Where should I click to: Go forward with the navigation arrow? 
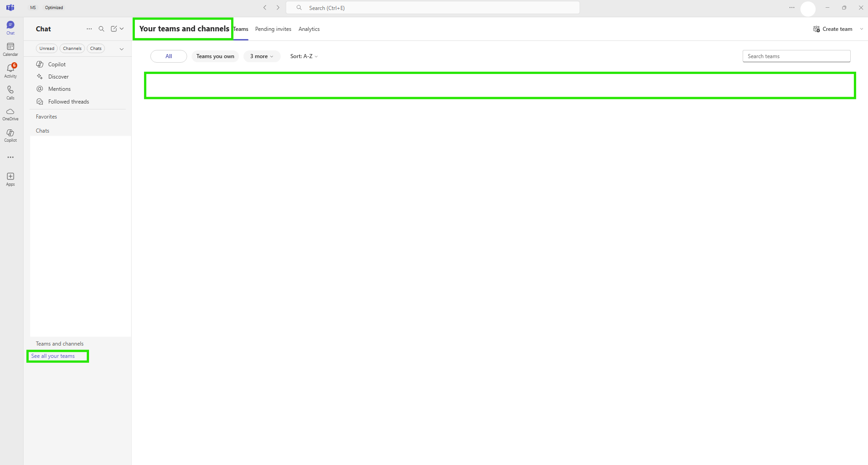point(278,8)
